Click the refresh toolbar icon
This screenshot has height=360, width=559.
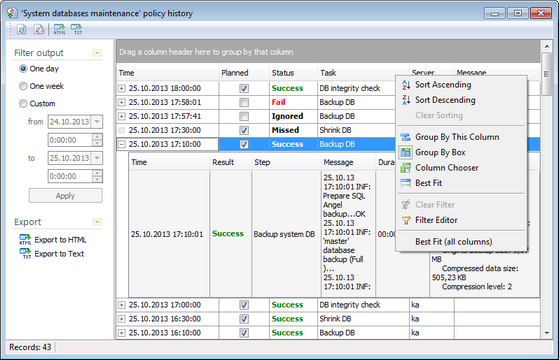[21, 30]
